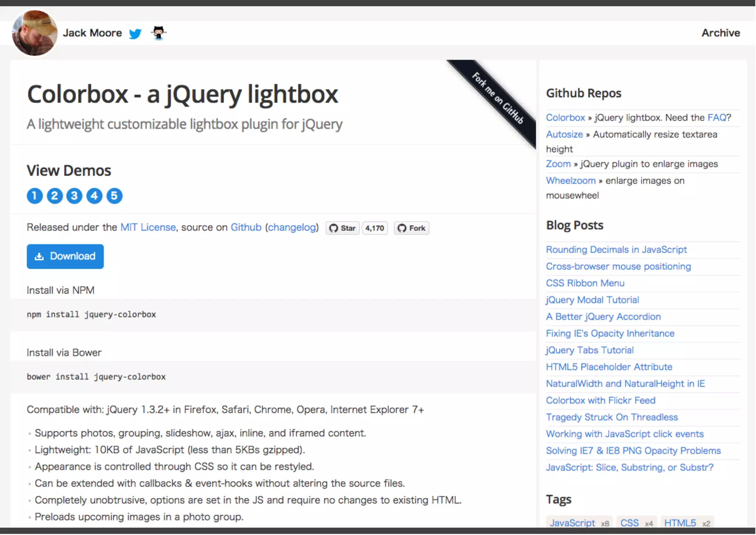The image size is (756, 535).
Task: Click the bower install jquery-colorbox code
Action: (96, 377)
